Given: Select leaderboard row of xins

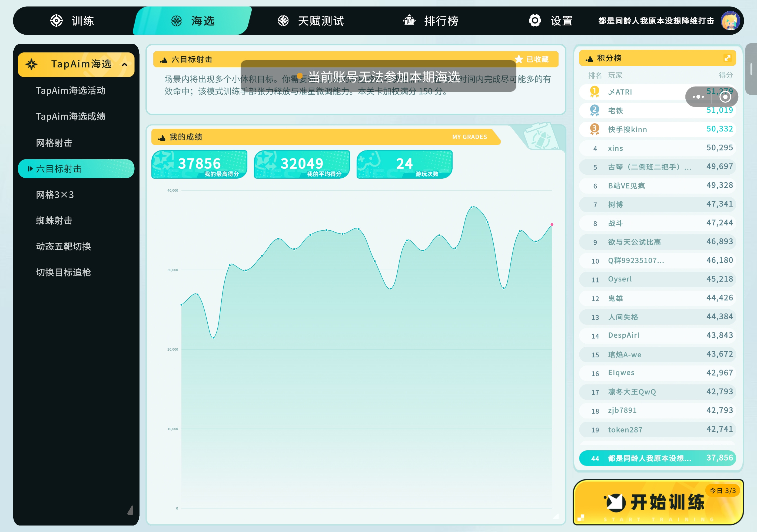Looking at the screenshot, I should tap(658, 148).
